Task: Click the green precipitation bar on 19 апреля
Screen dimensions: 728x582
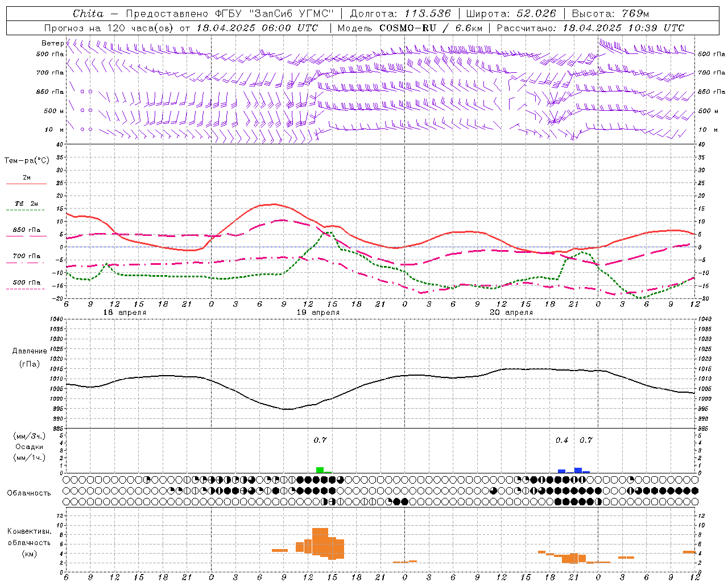Action: point(320,470)
